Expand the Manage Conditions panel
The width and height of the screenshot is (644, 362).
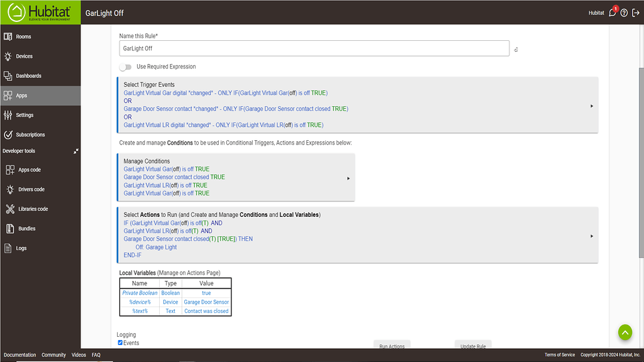tap(348, 178)
